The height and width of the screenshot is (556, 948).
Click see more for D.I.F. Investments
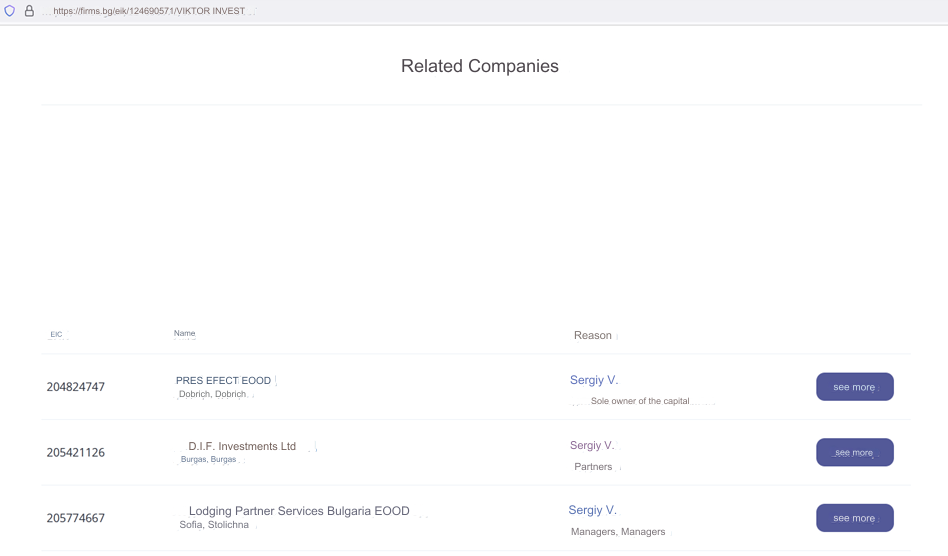click(854, 452)
